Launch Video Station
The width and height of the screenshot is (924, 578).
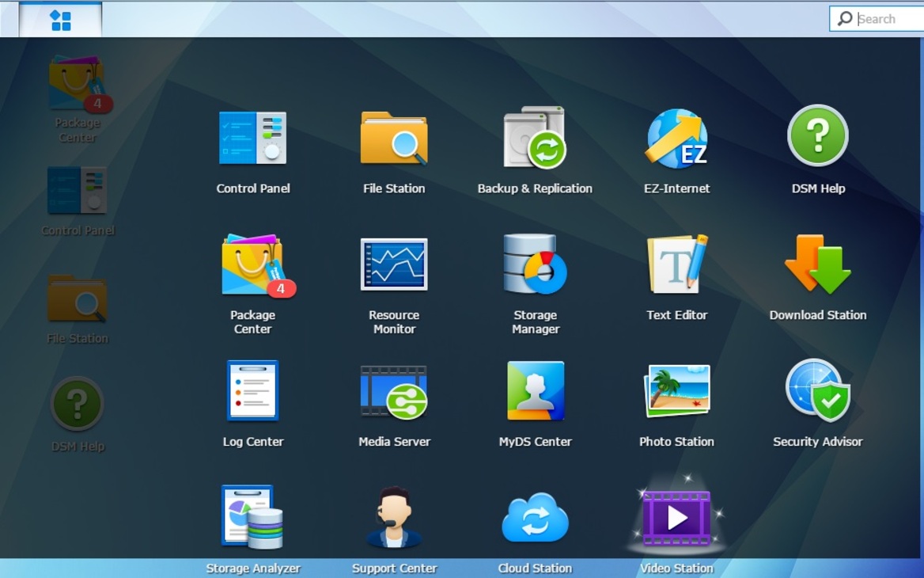[676, 517]
